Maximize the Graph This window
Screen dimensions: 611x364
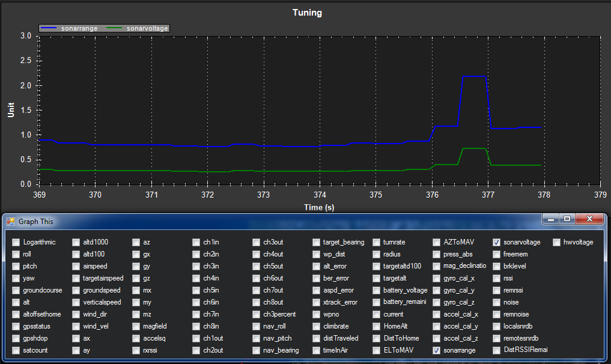pyautogui.click(x=567, y=220)
